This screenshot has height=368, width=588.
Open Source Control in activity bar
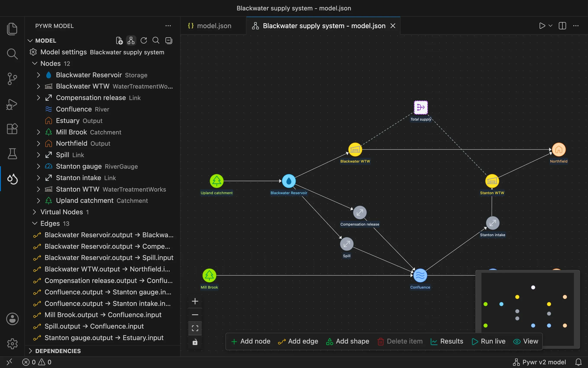click(12, 79)
